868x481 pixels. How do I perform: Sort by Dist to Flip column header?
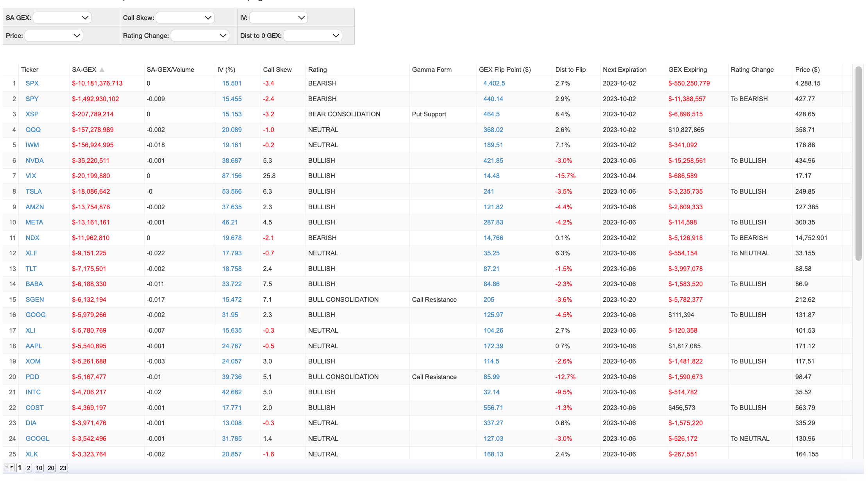[x=570, y=69]
